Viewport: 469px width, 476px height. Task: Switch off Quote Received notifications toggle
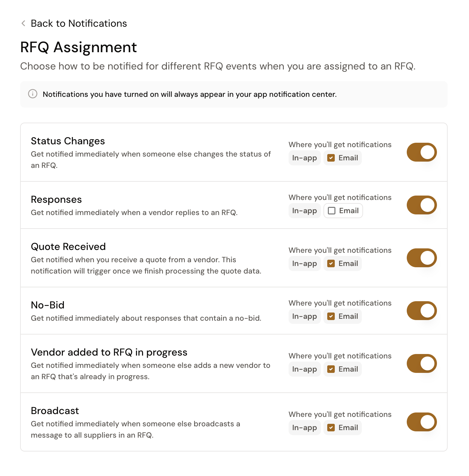(x=422, y=258)
